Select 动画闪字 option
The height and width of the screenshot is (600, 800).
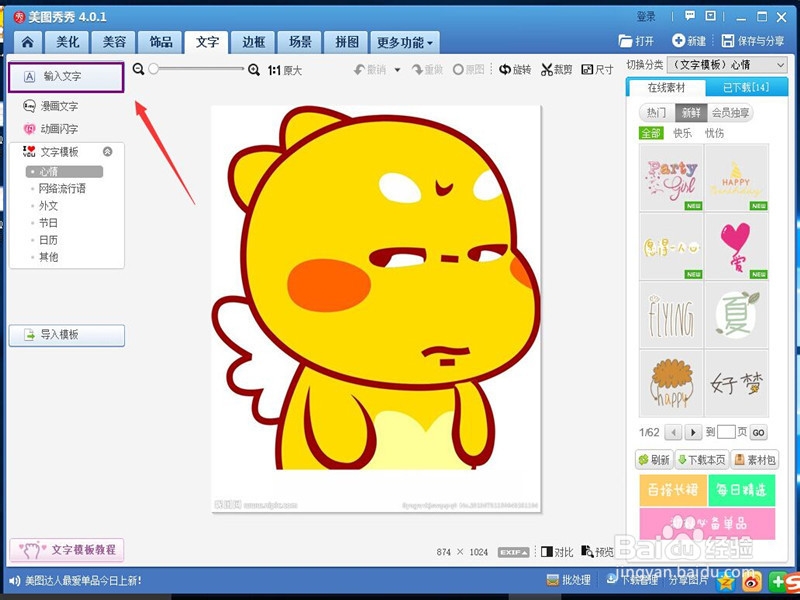tap(51, 129)
